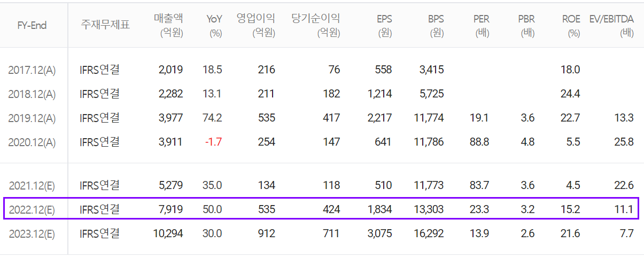Select the 2023.12(E) fiscal year row label
644x257 pixels.
tap(32, 234)
